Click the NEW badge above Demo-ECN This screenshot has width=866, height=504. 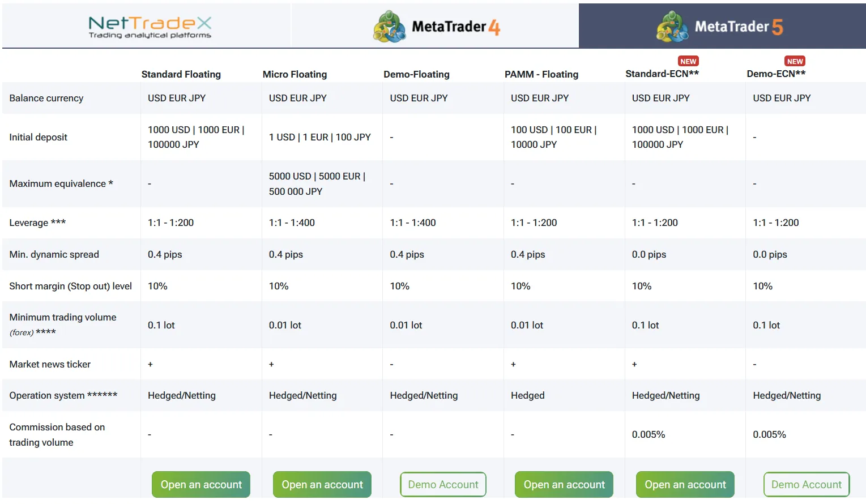click(795, 61)
